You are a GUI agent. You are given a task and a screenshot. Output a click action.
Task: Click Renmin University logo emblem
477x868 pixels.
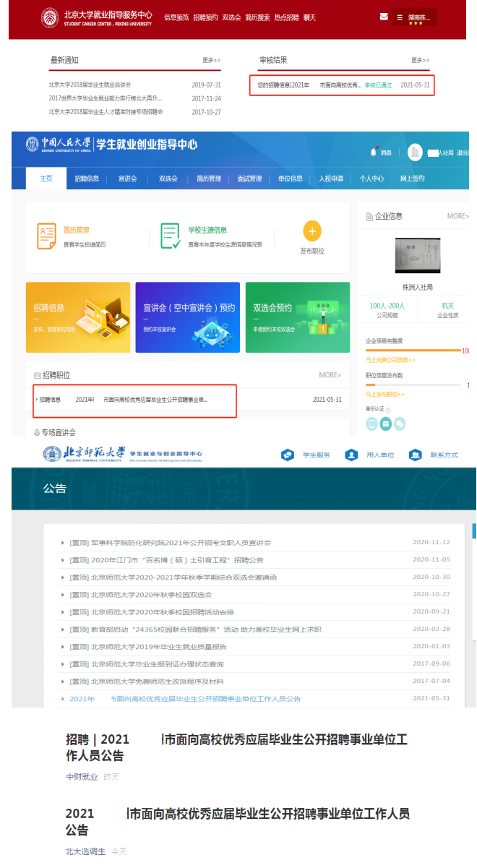(x=33, y=145)
